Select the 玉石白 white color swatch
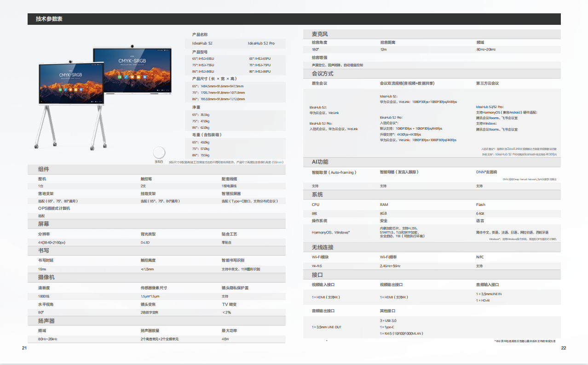 (159, 153)
